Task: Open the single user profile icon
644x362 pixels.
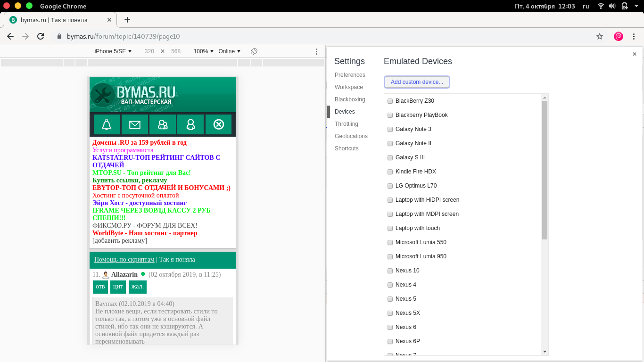Action: tap(190, 124)
